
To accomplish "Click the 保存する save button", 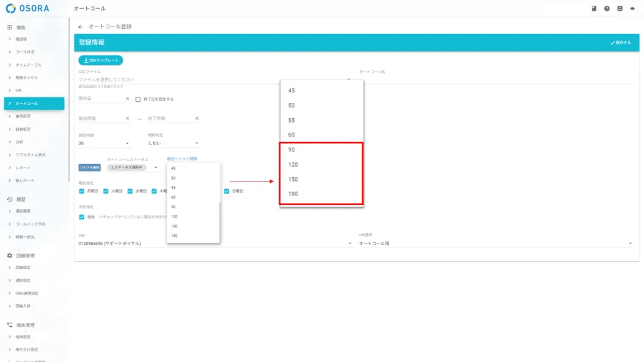I will coord(620,43).
